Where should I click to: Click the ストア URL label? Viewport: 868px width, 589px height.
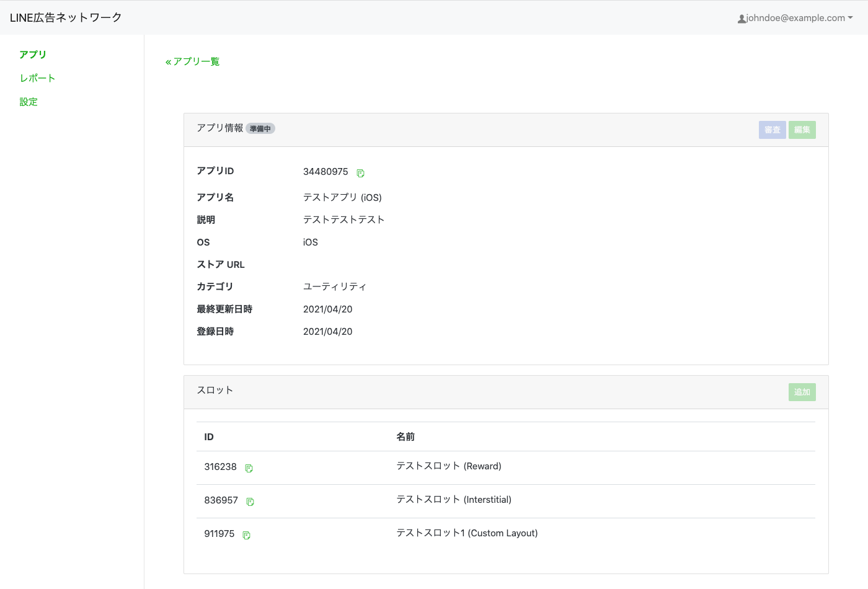tap(221, 265)
